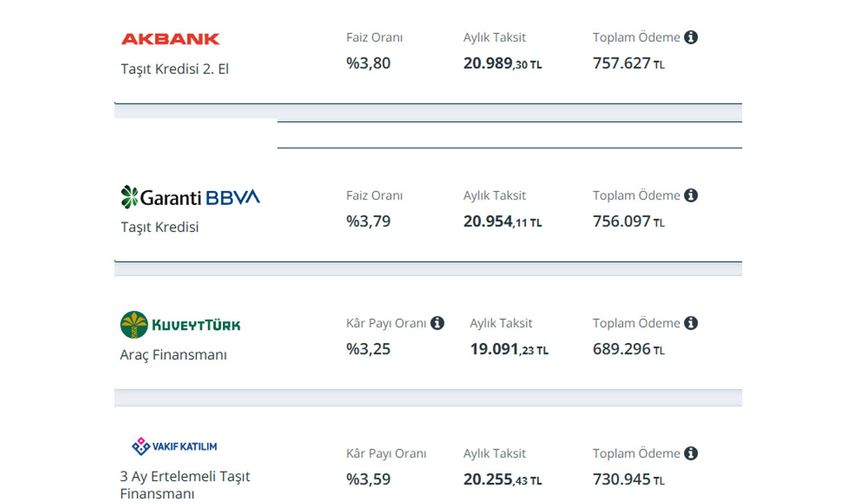Click Akbank's interest rate %3,80

(368, 63)
